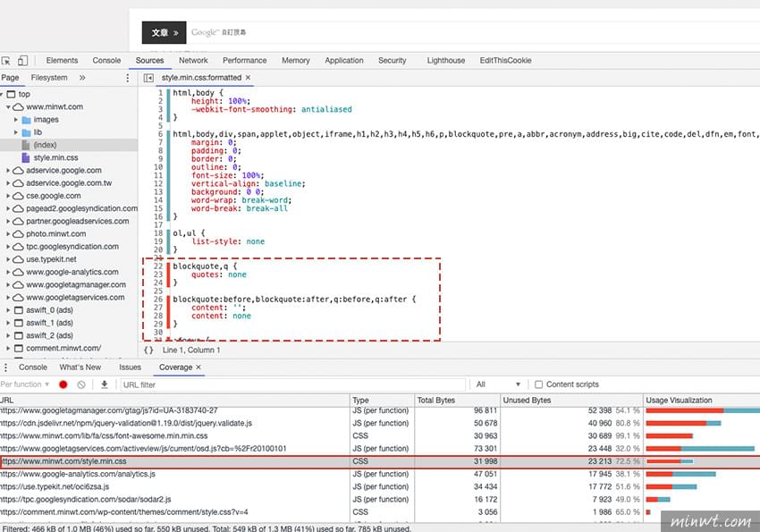
Task: Expand the use.typekit.net node
Action: click(8, 259)
